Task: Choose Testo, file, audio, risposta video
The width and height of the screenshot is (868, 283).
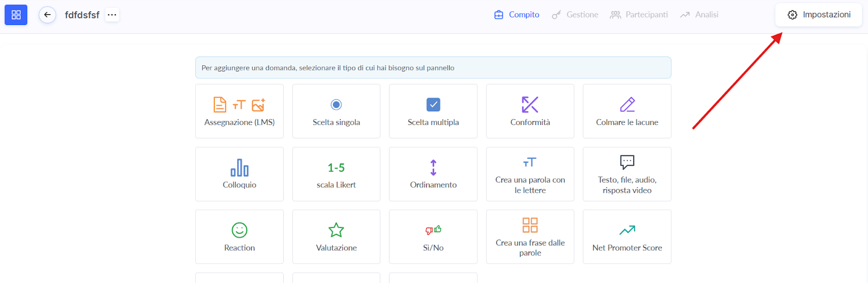Action: pyautogui.click(x=627, y=174)
